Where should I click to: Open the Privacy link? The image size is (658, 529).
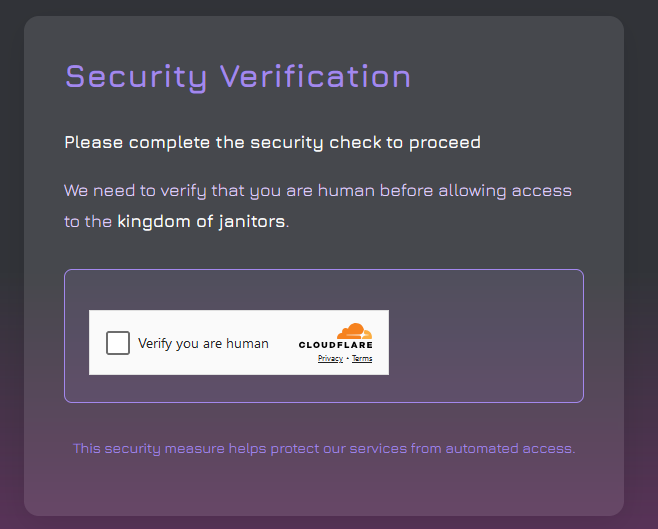tap(330, 358)
